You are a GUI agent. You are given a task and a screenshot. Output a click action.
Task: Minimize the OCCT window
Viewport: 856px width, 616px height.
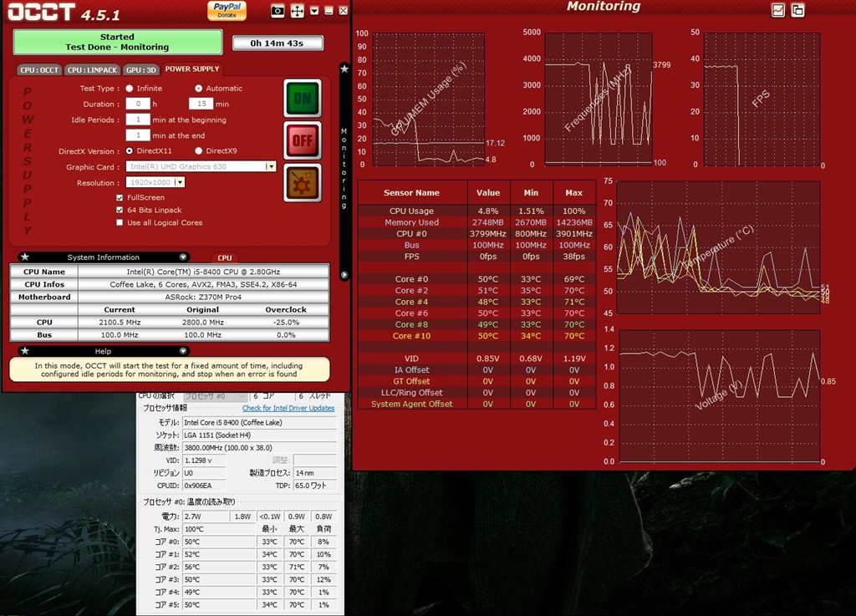point(329,11)
